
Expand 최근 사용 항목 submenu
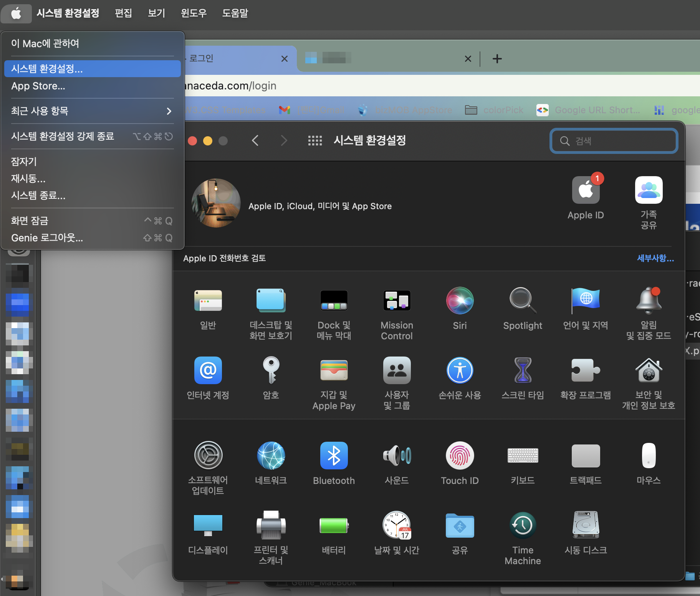(x=93, y=111)
